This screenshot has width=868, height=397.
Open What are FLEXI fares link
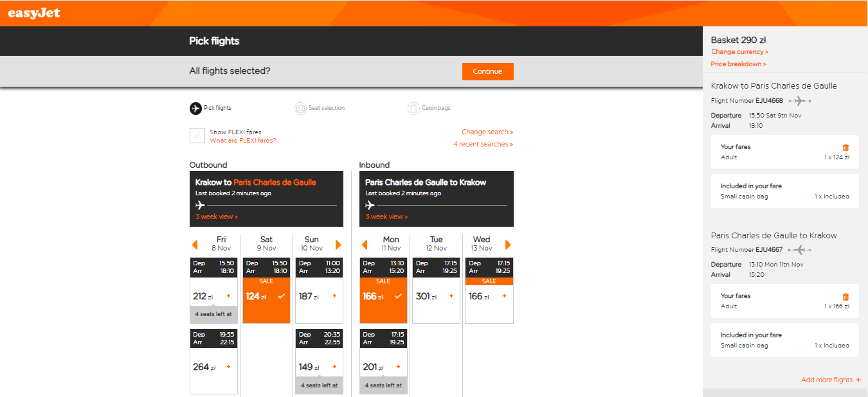pos(242,141)
